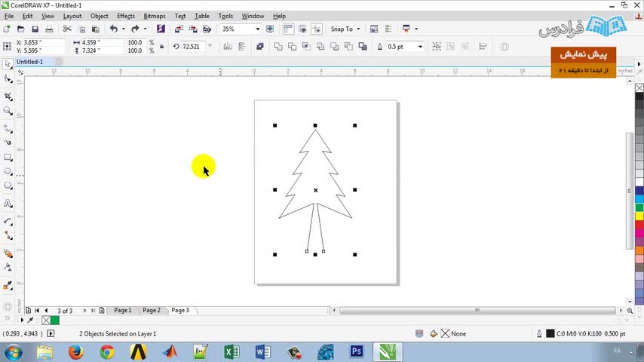Expand the Undo history arrow

click(123, 29)
